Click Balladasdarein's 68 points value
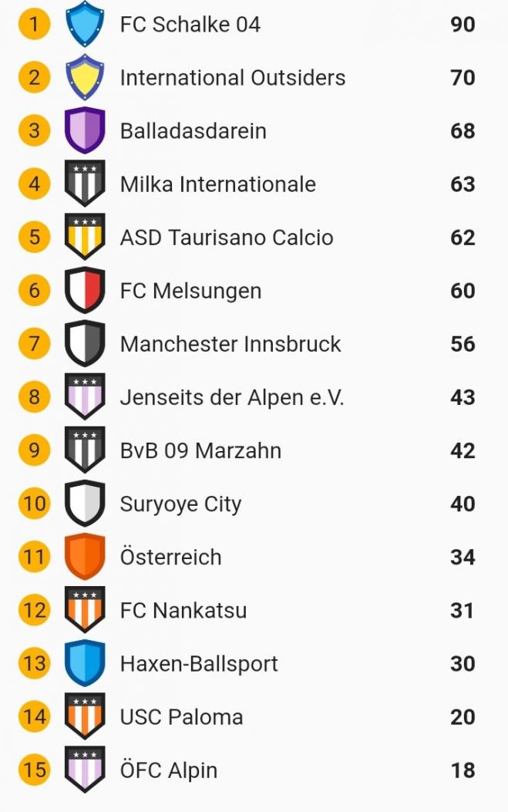Viewport: 508px width, 812px height. 463,131
